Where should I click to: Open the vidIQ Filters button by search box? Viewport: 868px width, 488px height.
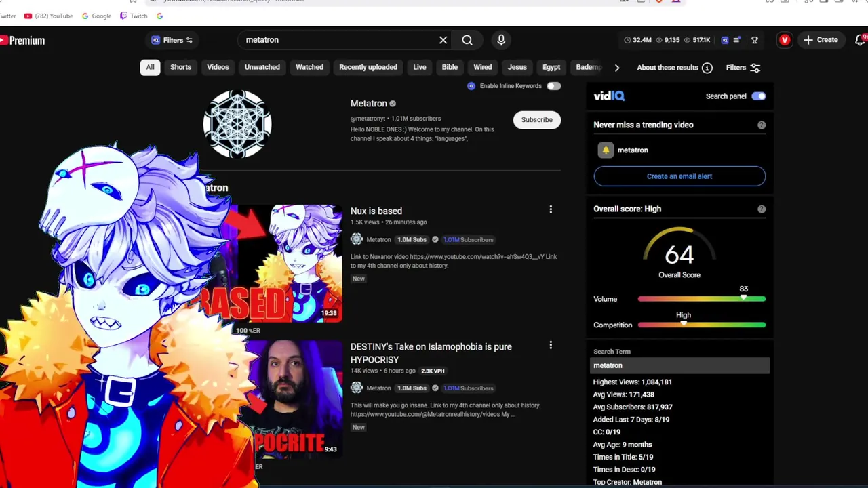point(172,40)
